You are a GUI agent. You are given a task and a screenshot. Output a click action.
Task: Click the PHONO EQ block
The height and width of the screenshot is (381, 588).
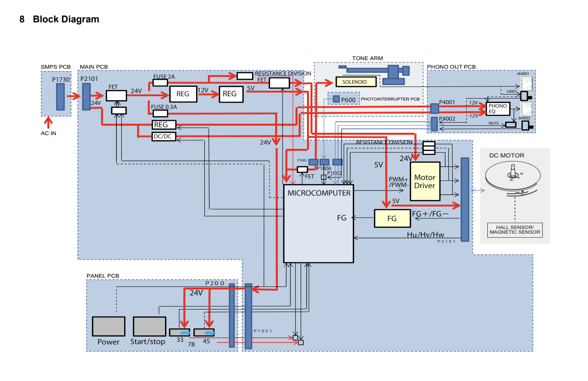point(498,108)
